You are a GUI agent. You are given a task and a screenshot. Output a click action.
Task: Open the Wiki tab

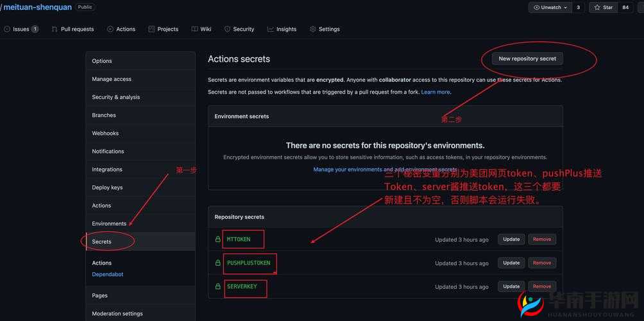point(201,29)
